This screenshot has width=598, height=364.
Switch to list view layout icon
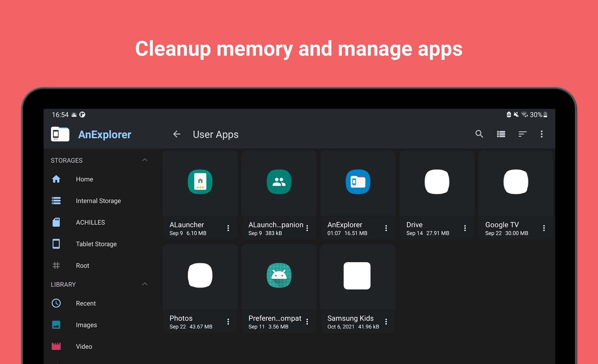coord(501,134)
